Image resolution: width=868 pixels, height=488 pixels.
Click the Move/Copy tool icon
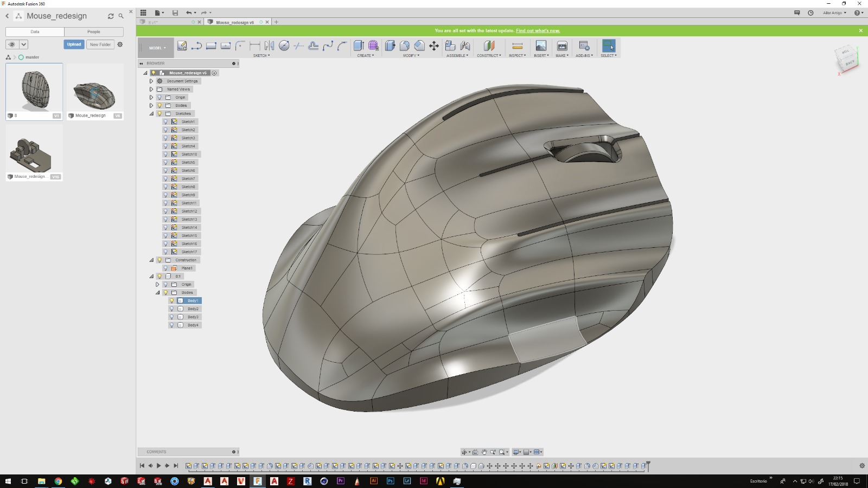click(434, 46)
